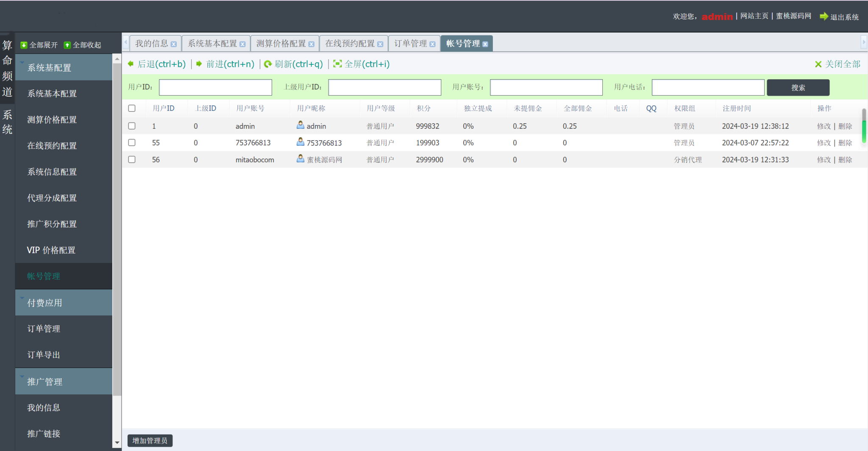The width and height of the screenshot is (868, 451).
Task: Close the 测算价格配置 tab
Action: [x=312, y=44]
